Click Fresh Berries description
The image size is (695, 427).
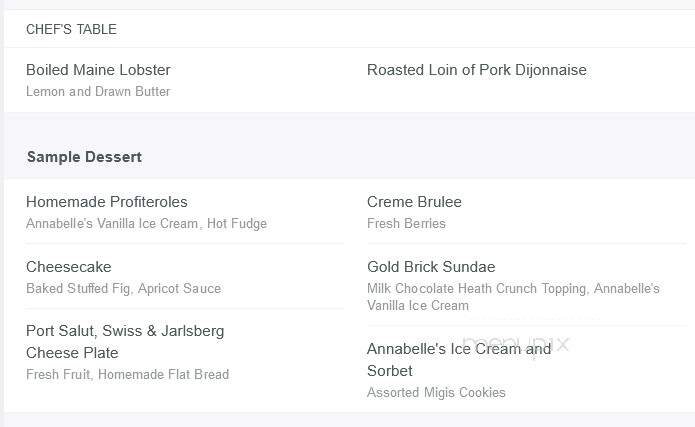406,223
